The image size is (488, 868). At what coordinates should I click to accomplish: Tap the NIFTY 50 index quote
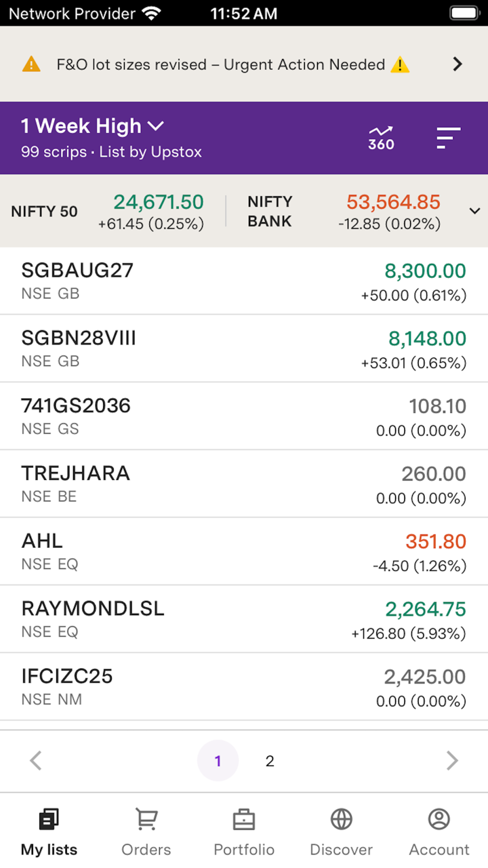(108, 212)
